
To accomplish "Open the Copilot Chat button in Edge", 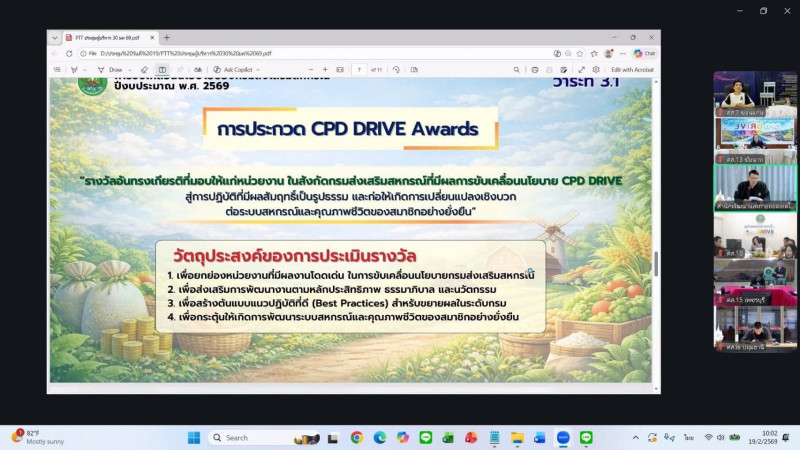I will pos(644,53).
